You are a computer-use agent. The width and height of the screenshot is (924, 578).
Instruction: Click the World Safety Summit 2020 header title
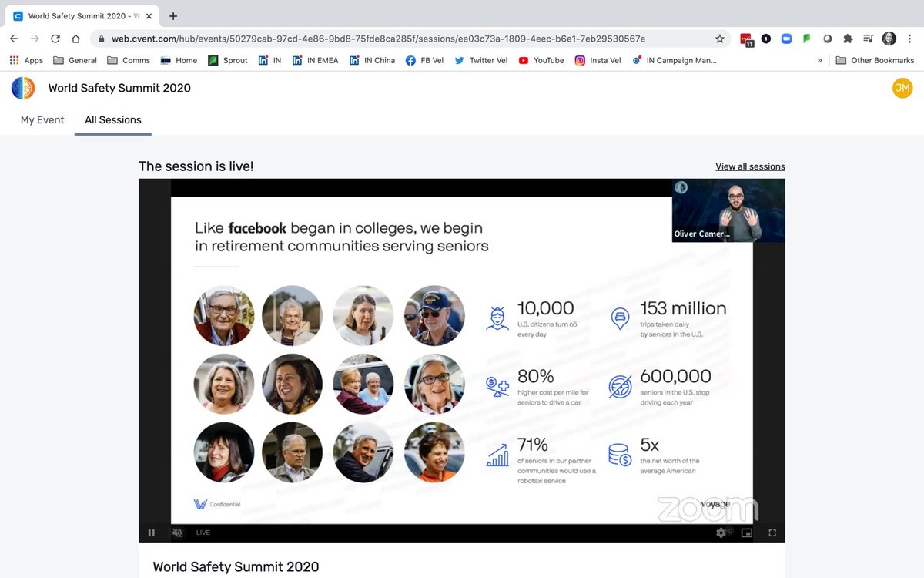(x=119, y=88)
